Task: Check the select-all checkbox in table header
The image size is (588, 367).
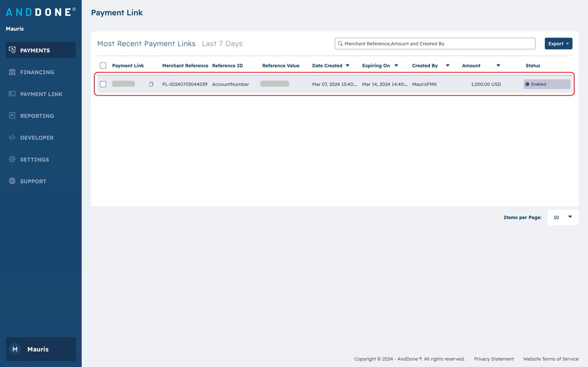Action: (x=103, y=65)
